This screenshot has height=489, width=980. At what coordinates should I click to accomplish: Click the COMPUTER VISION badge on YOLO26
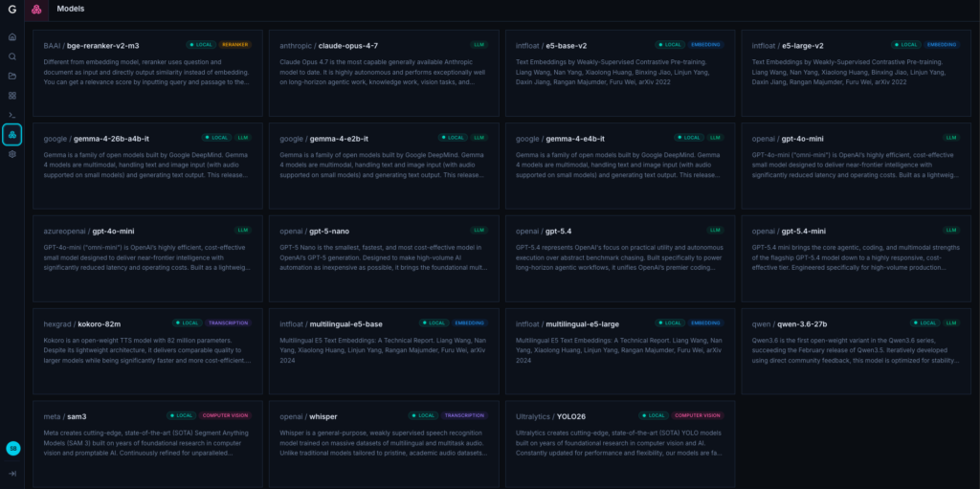pyautogui.click(x=698, y=415)
